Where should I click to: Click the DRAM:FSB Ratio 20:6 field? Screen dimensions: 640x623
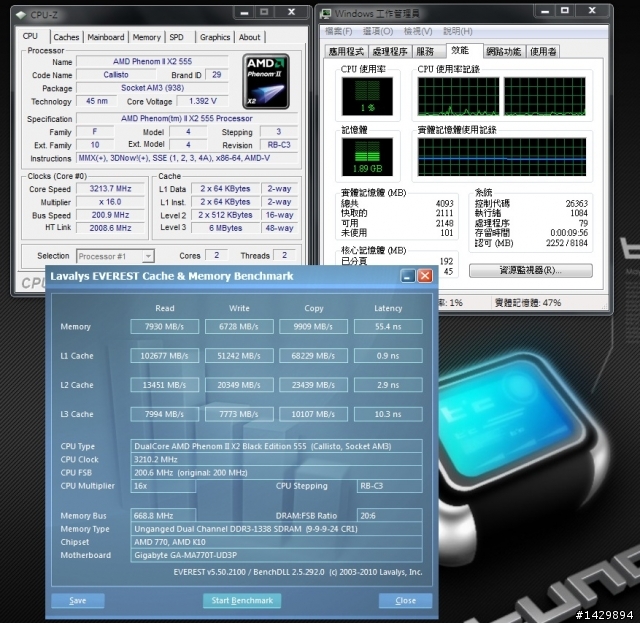[390, 516]
